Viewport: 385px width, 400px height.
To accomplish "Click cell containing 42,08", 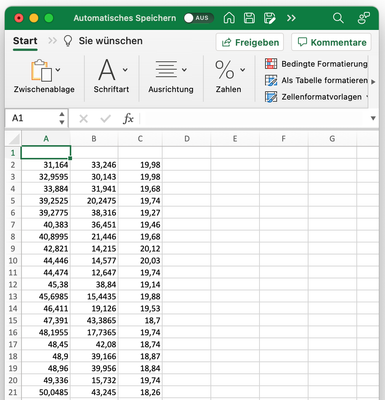I will pyautogui.click(x=94, y=345).
